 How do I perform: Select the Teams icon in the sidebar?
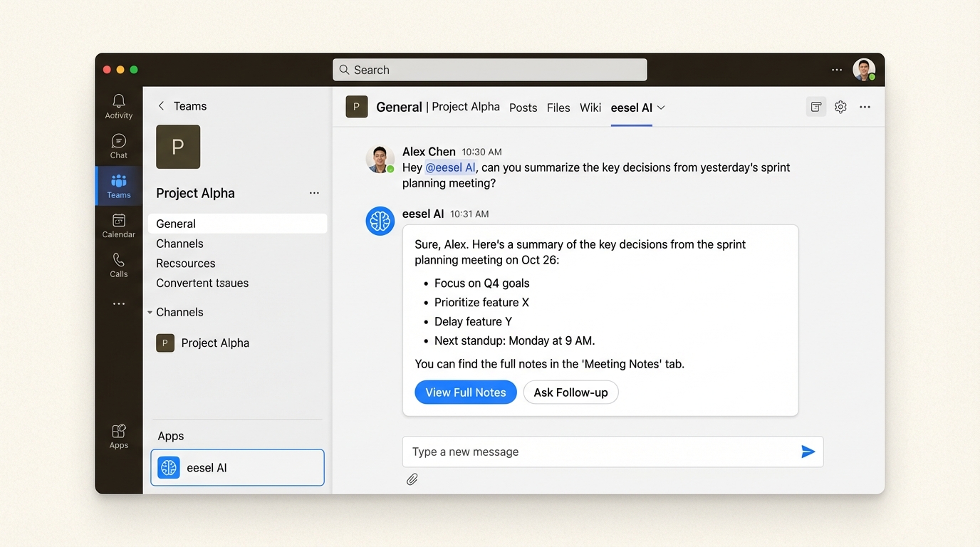coord(118,186)
